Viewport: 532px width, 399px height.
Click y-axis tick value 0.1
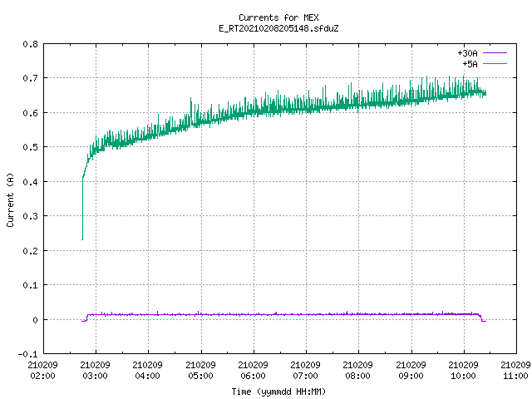click(30, 285)
